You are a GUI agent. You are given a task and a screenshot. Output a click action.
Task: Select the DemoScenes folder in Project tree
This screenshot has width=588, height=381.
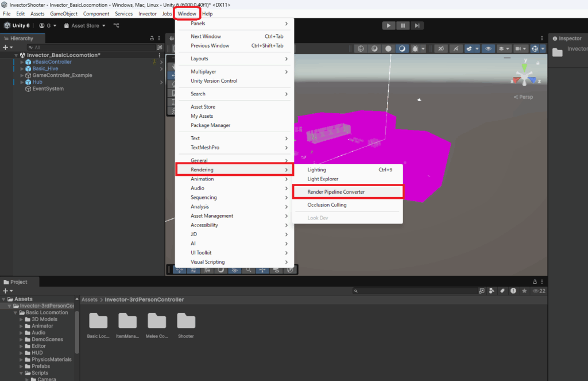tap(47, 339)
